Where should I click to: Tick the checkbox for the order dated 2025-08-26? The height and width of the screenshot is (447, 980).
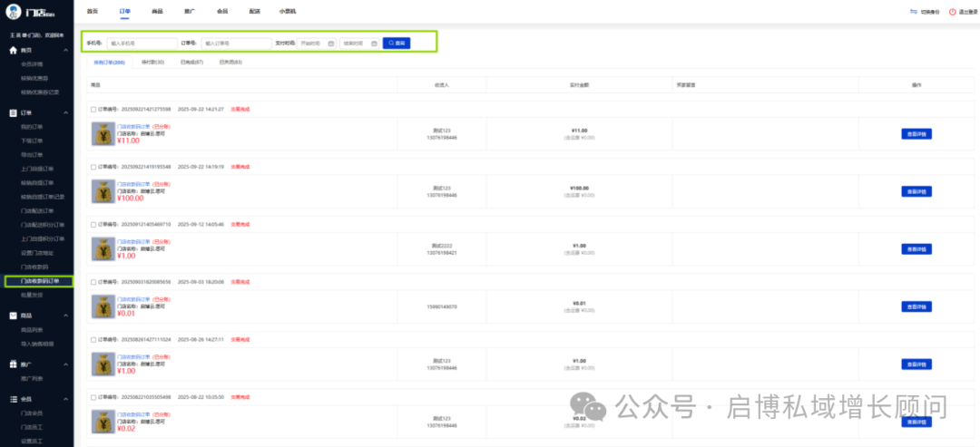[x=93, y=339]
